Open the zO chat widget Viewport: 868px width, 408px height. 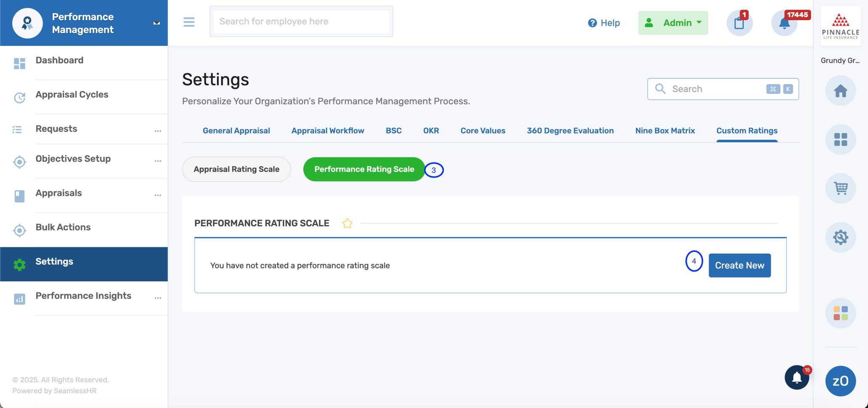click(840, 381)
